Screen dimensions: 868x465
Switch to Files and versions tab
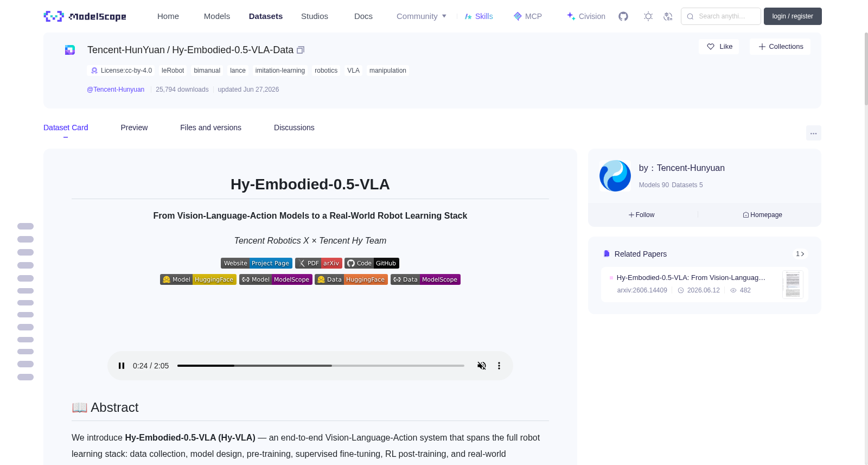tap(210, 128)
